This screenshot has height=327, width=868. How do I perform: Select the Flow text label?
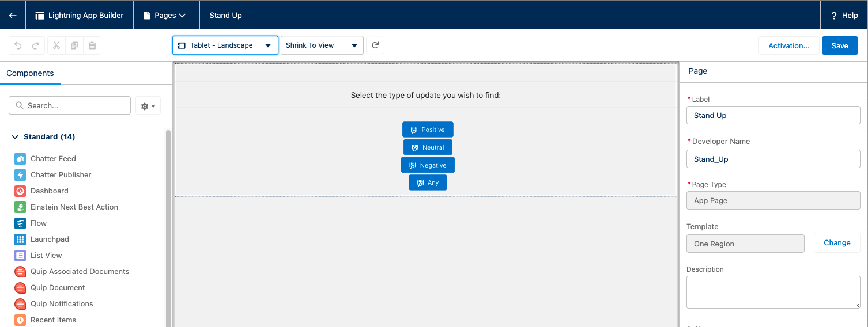click(x=39, y=223)
